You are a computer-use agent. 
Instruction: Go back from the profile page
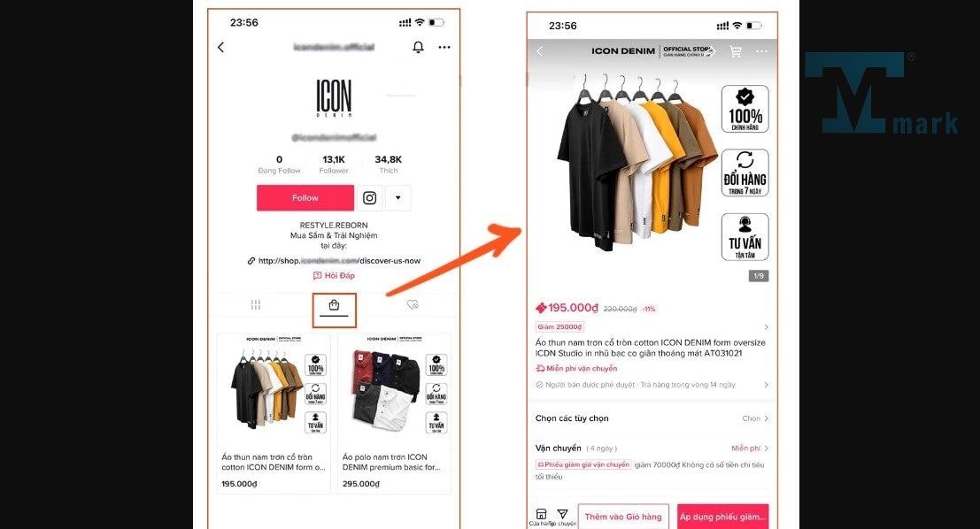pos(220,48)
